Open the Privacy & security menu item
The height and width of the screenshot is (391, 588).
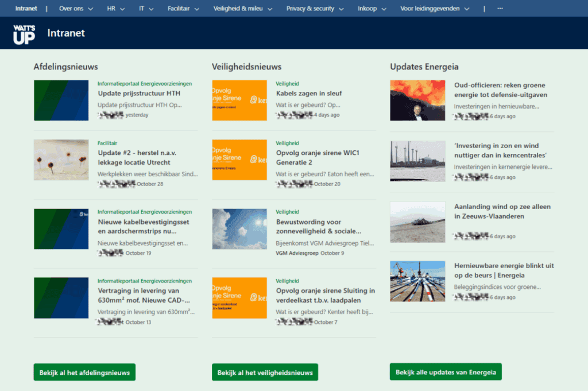coord(310,8)
